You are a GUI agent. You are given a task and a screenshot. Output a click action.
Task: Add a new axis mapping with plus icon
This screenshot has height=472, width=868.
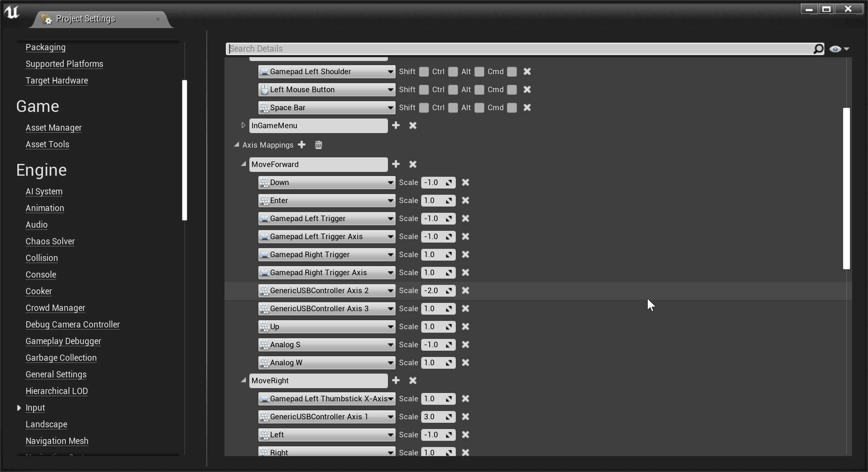[302, 145]
